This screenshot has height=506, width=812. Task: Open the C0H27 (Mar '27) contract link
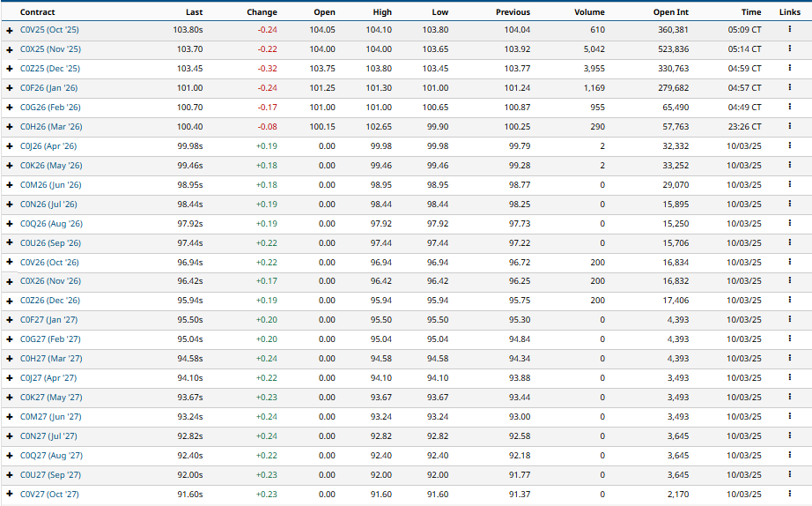click(x=50, y=359)
